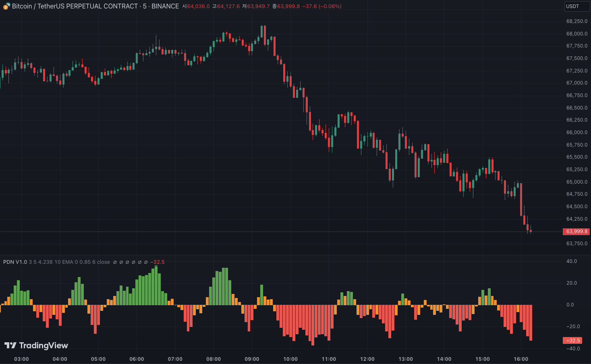This screenshot has width=591, height=364.
Task: Click the 14:00 time axis label
Action: pos(444,359)
